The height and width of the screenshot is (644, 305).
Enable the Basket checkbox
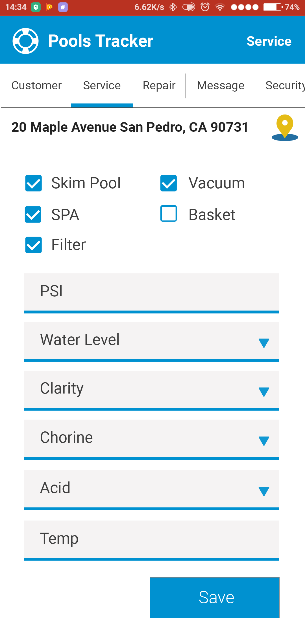(169, 213)
